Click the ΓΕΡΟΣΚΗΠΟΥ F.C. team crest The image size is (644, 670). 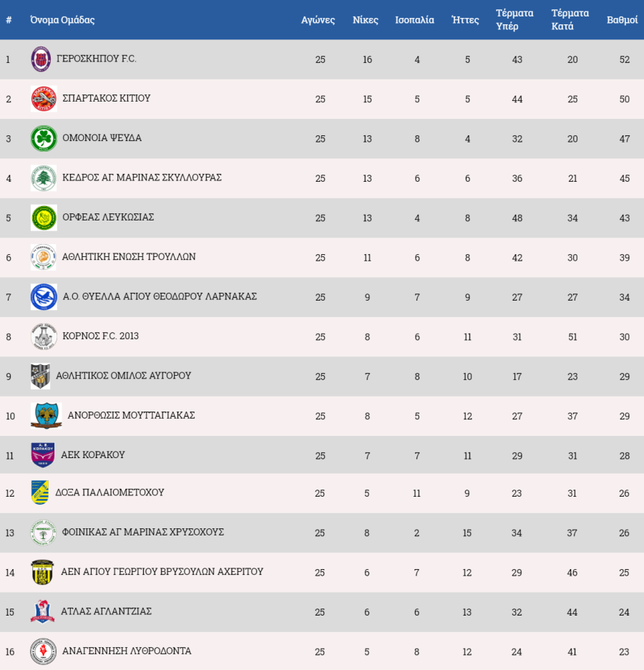(x=41, y=59)
